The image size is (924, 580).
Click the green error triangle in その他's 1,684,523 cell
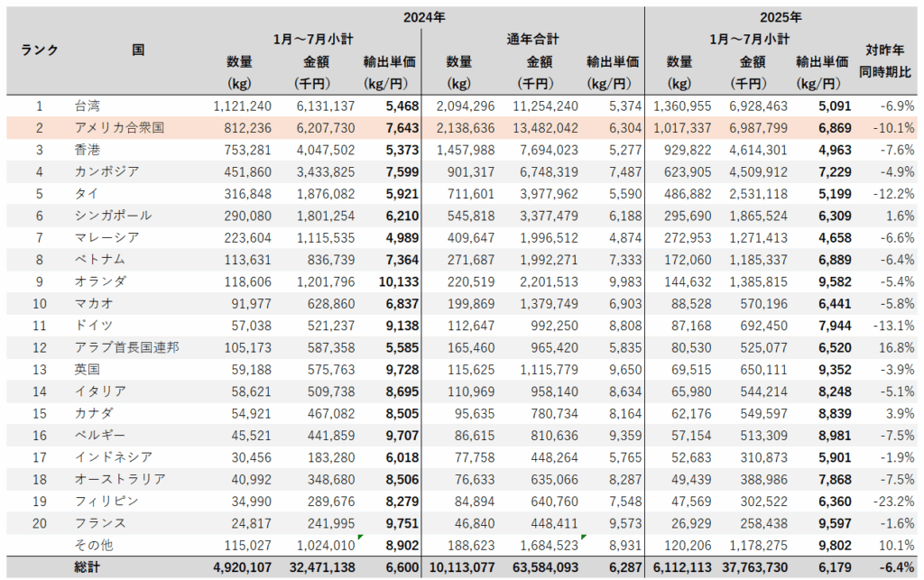[583, 538]
